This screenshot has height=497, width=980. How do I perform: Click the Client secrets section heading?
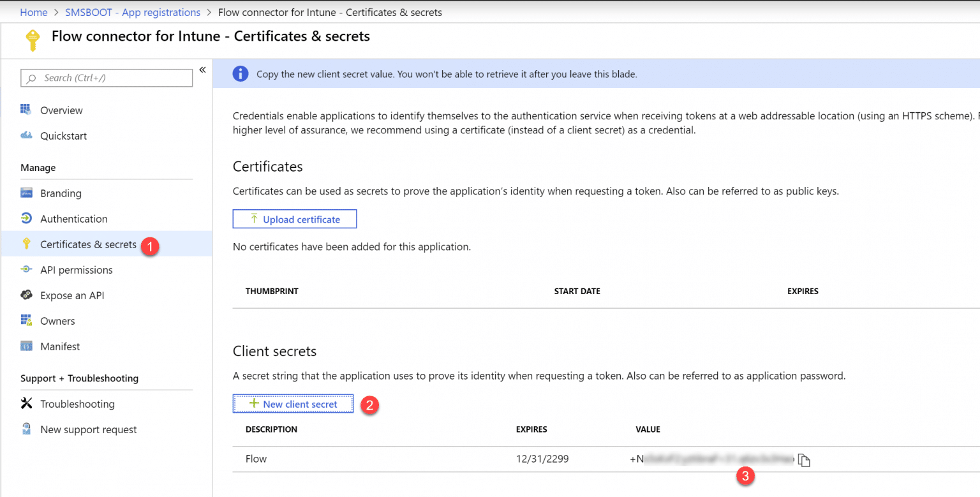click(x=275, y=352)
